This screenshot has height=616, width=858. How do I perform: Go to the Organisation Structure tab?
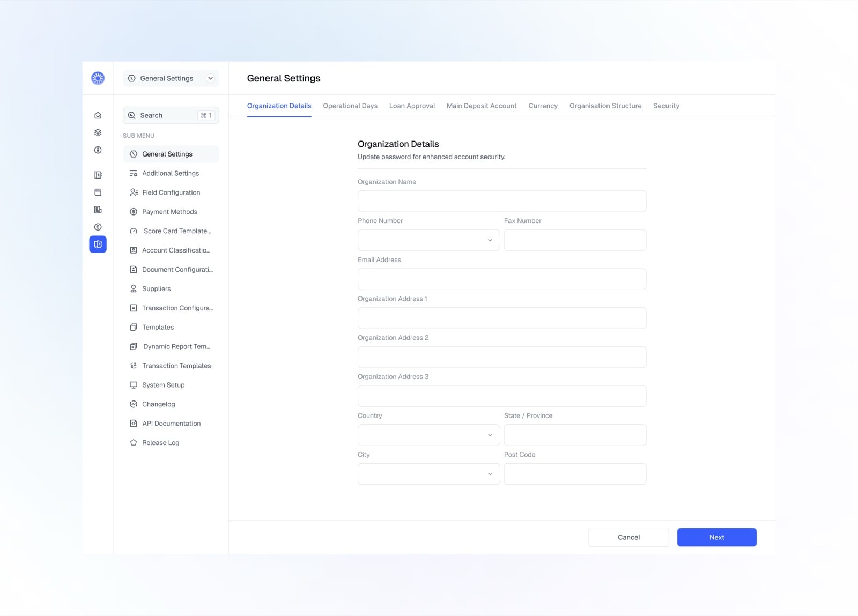(605, 106)
